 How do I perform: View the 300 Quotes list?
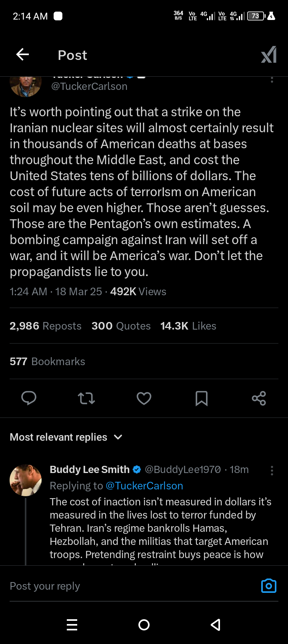pyautogui.click(x=121, y=326)
